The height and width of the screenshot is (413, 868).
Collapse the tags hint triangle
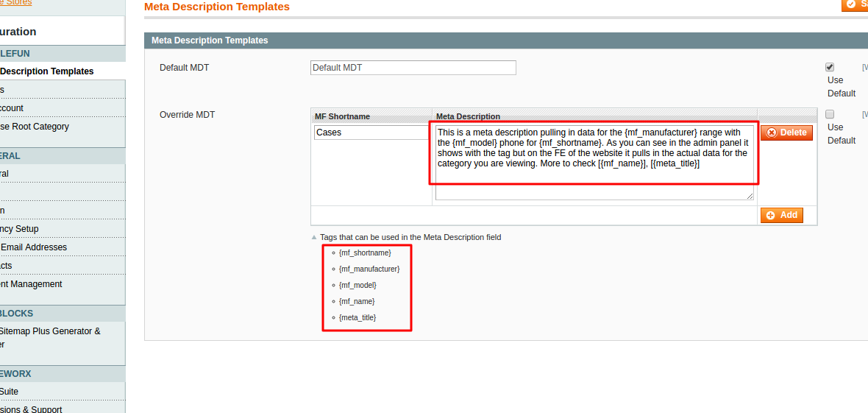point(314,237)
